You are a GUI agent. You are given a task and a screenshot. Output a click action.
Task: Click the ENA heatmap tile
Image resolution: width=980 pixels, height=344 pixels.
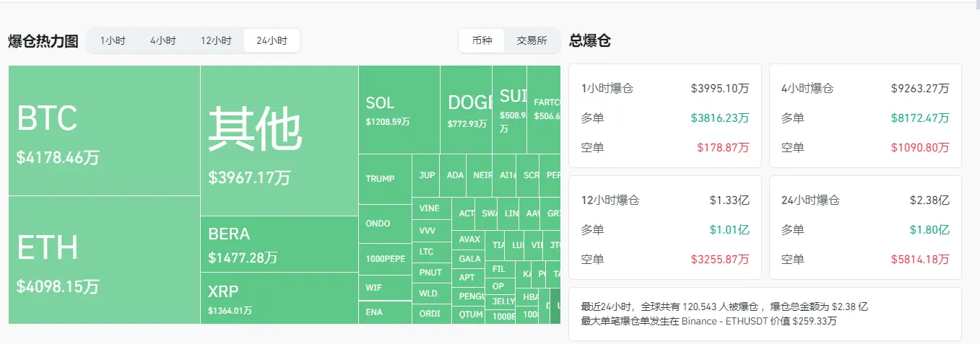click(385, 312)
